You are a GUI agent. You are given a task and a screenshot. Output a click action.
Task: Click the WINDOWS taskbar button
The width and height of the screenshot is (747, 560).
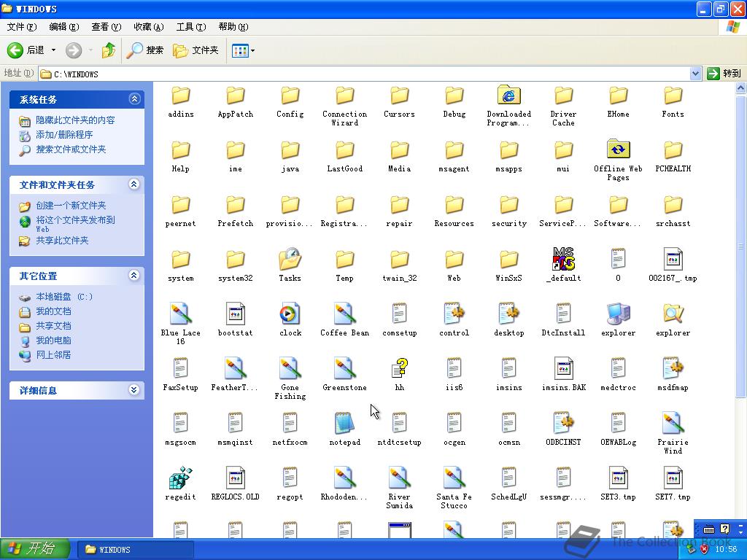135,550
